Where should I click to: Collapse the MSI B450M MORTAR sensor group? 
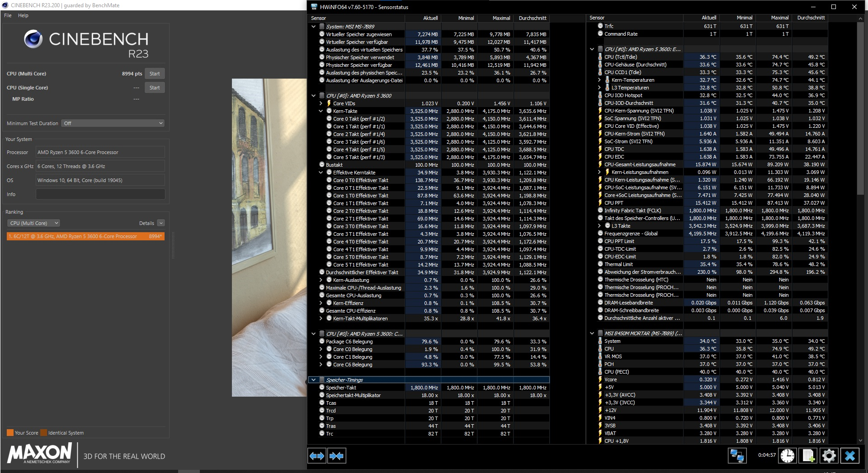[x=592, y=333]
